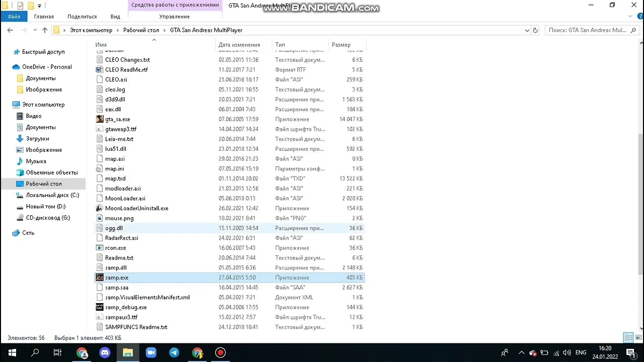644x362 pixels.
Task: Show hidden system tray icons
Action: coord(522,352)
